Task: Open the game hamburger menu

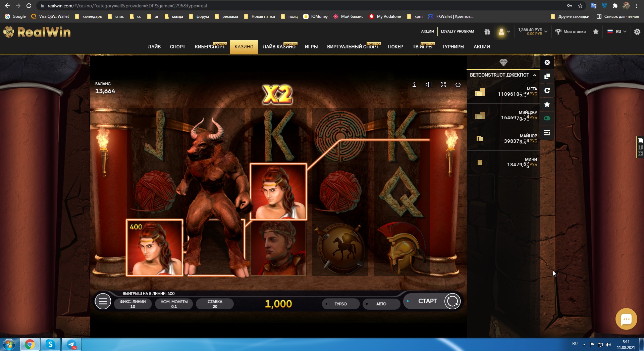Action: click(x=103, y=302)
